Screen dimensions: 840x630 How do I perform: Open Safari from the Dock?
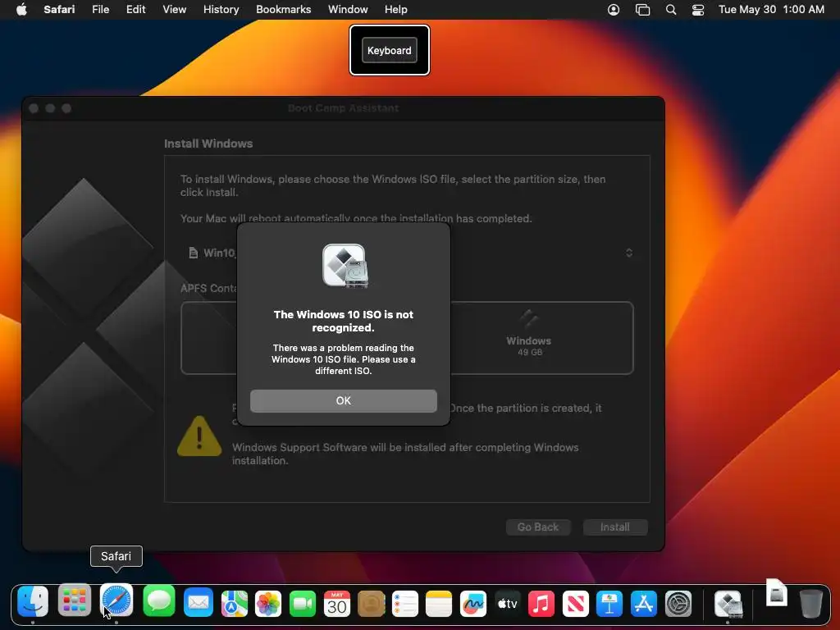116,600
